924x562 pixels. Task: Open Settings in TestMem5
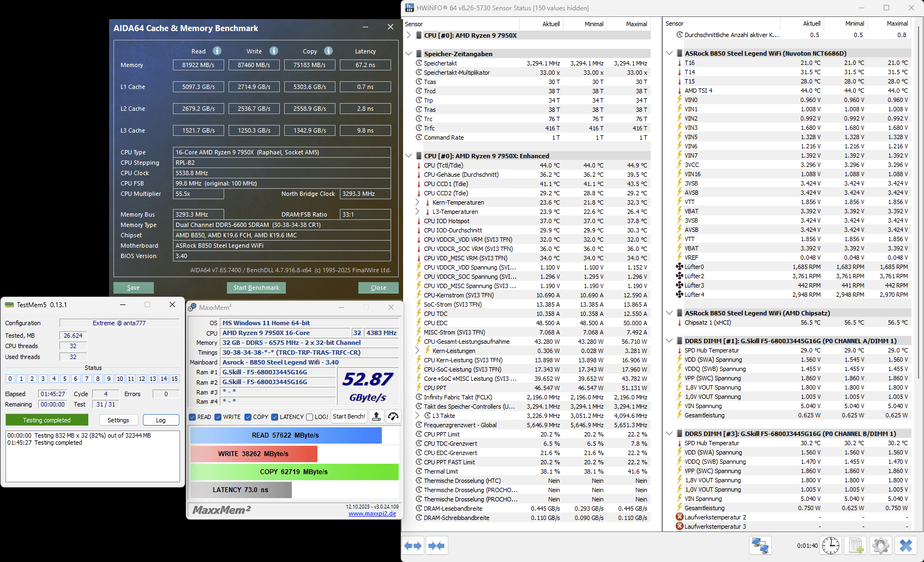pos(118,420)
